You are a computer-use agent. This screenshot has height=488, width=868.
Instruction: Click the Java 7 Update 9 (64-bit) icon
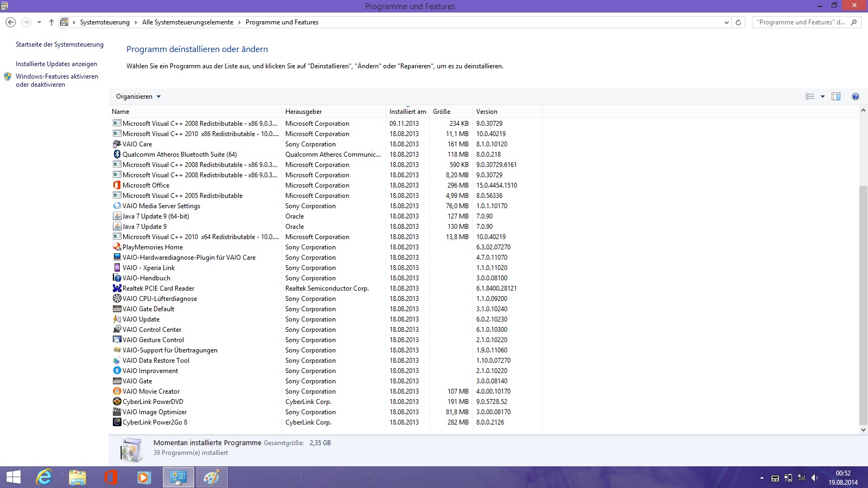coord(117,216)
